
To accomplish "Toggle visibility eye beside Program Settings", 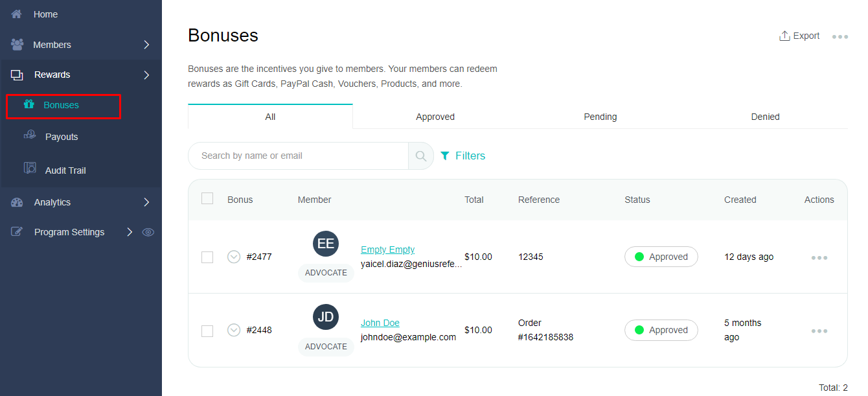I will pyautogui.click(x=148, y=231).
